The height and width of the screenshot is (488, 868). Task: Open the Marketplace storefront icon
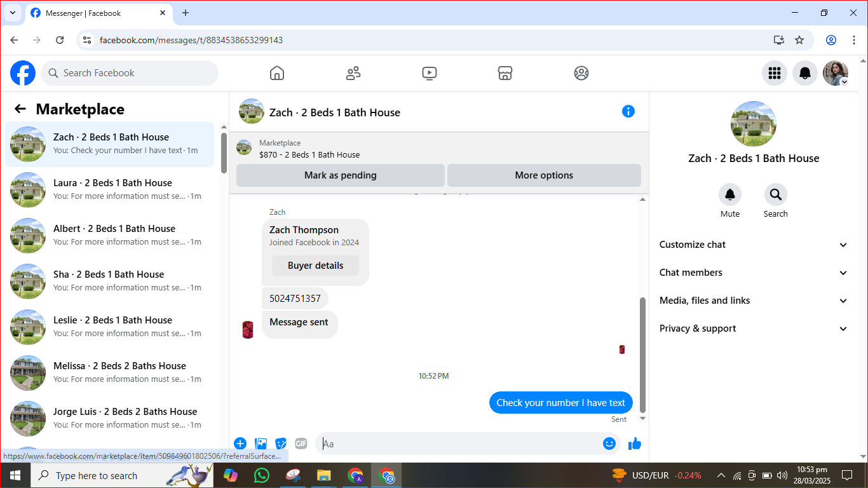(x=505, y=73)
